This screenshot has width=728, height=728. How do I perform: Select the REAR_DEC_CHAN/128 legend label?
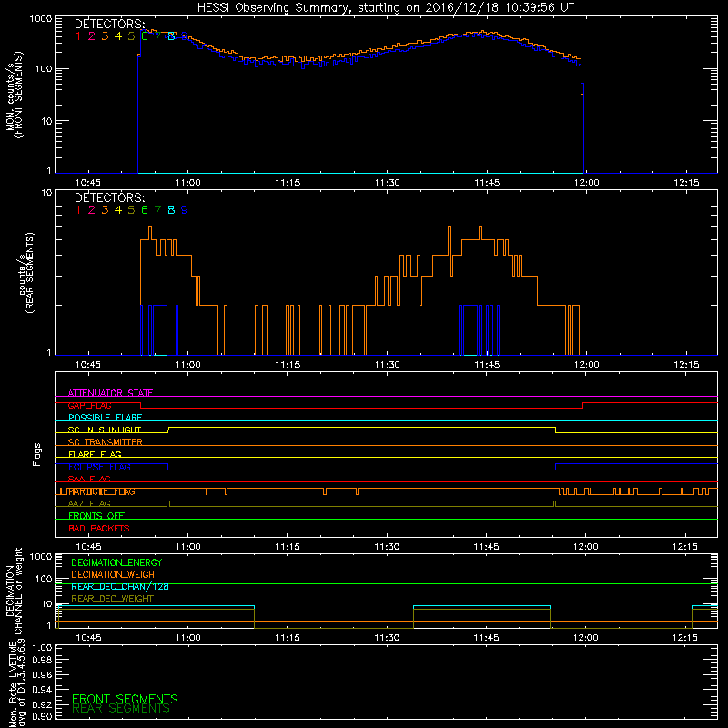coord(120,587)
